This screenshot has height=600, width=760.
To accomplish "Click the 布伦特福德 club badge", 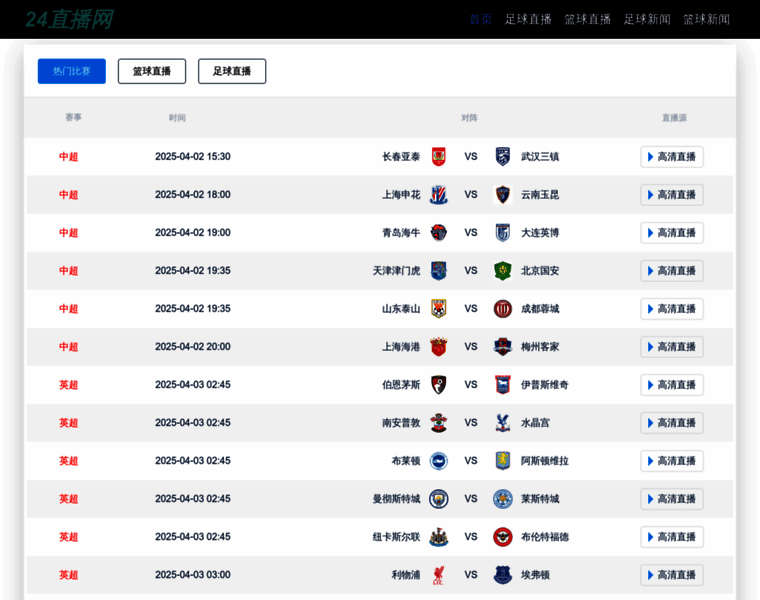I will click(503, 537).
